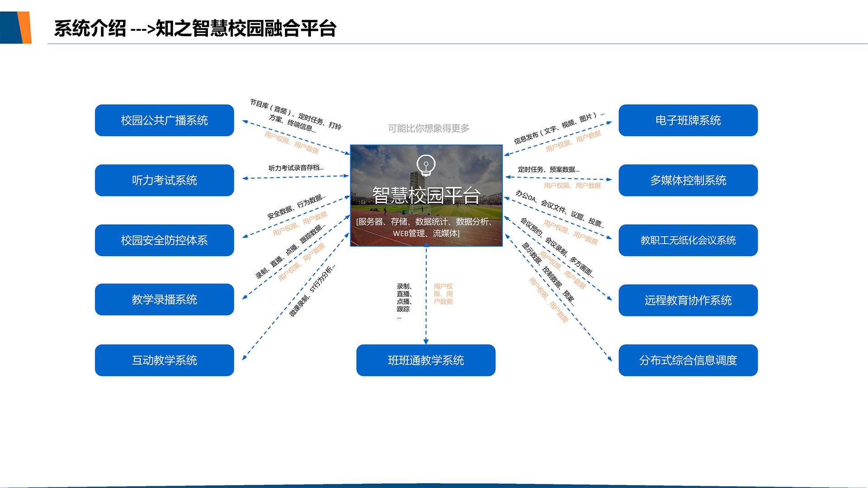Click the 微课录制、ST行为分析 label
This screenshot has height=488, width=868.
coord(312,290)
